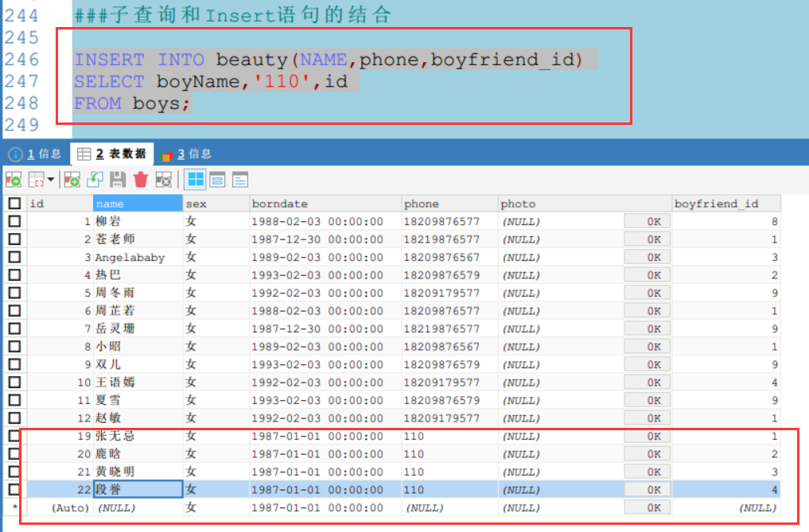Delete selected rows with red trash icon
Screen dimensions: 809x532
[x=140, y=180]
